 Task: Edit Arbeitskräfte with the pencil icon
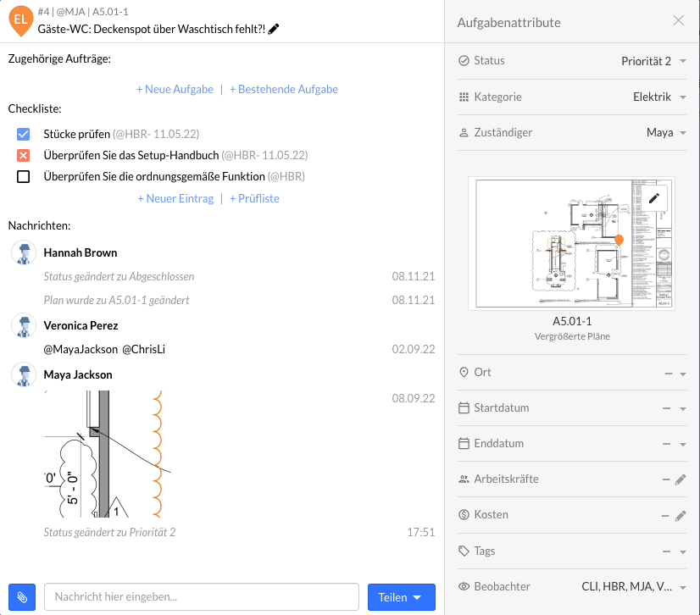tap(680, 479)
